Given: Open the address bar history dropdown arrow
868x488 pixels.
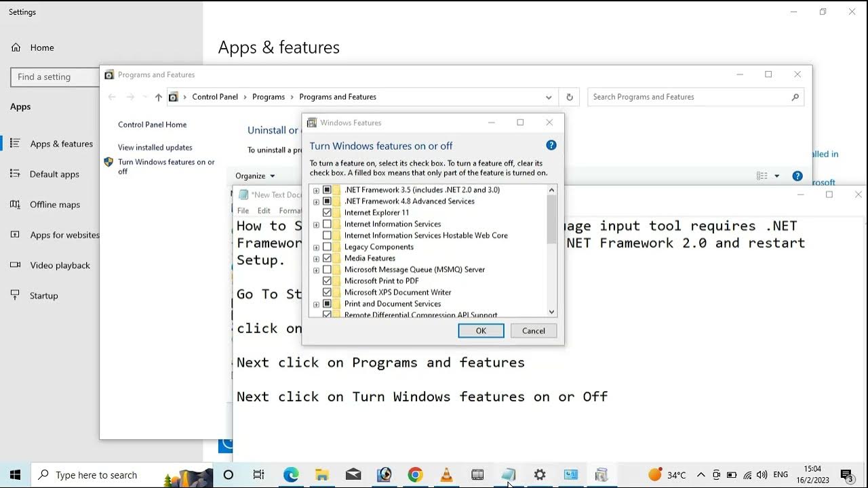Looking at the screenshot, I should point(549,97).
